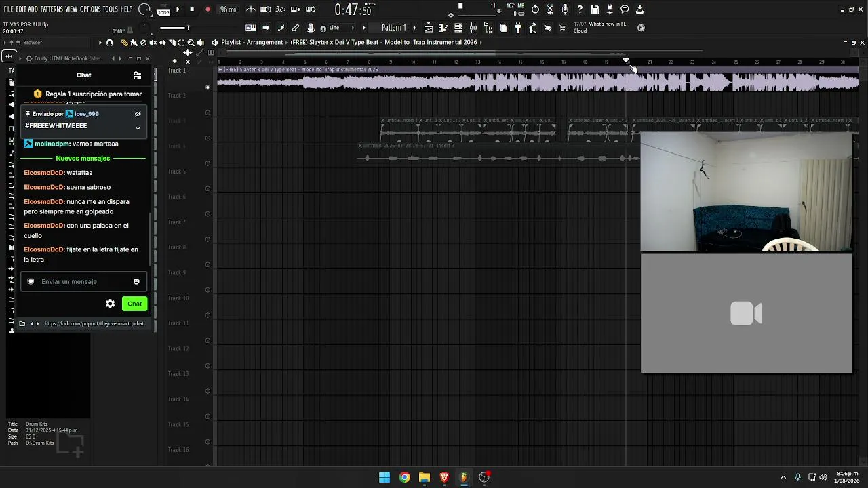Open the Channel rack view
Screen dimensions: 868x488
pos(458,28)
